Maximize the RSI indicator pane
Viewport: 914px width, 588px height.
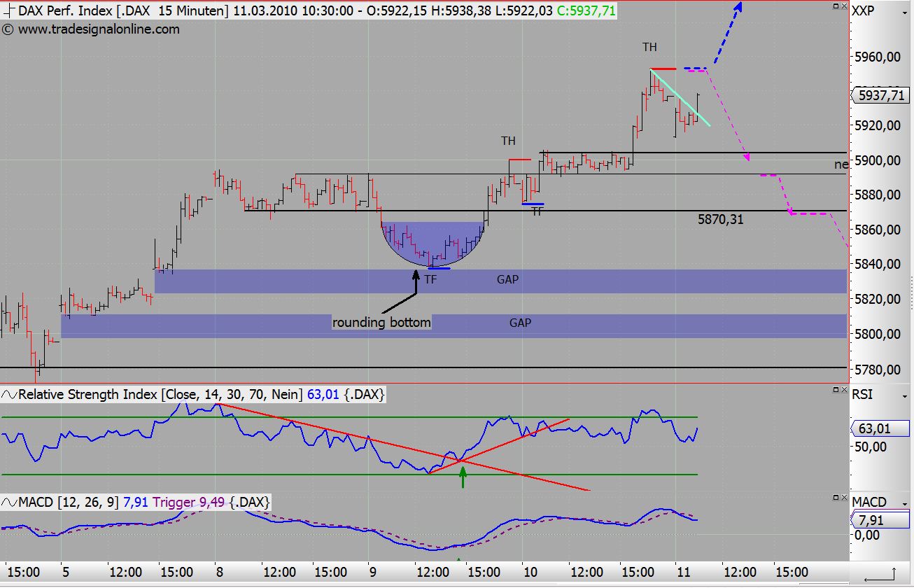point(836,389)
